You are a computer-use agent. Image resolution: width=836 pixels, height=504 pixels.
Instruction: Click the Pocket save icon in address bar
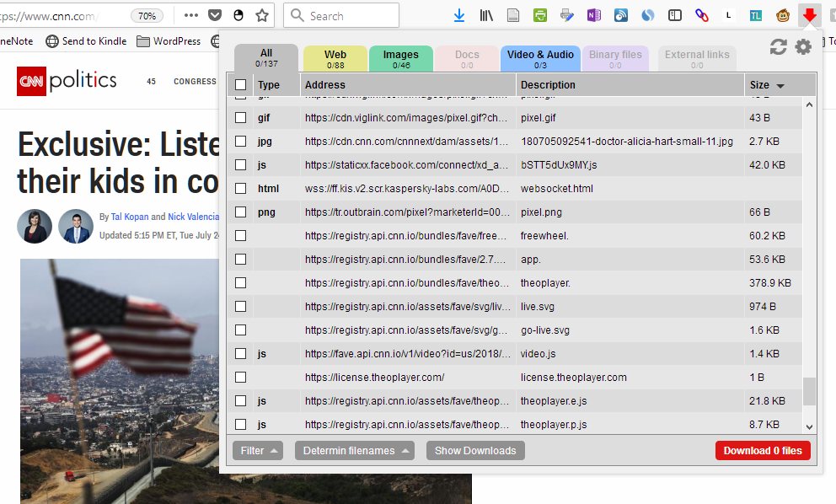215,15
